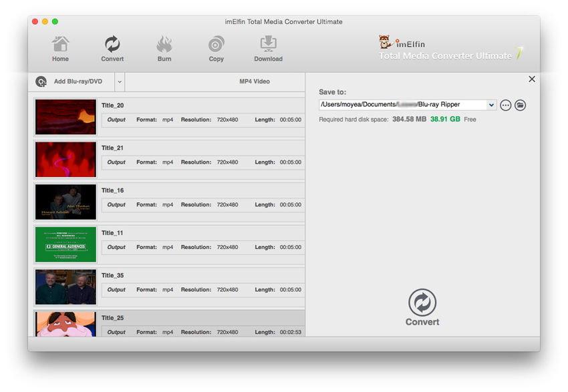This screenshot has height=392, width=568.
Task: Select the Title_35 thumbnail
Action: pos(65,287)
